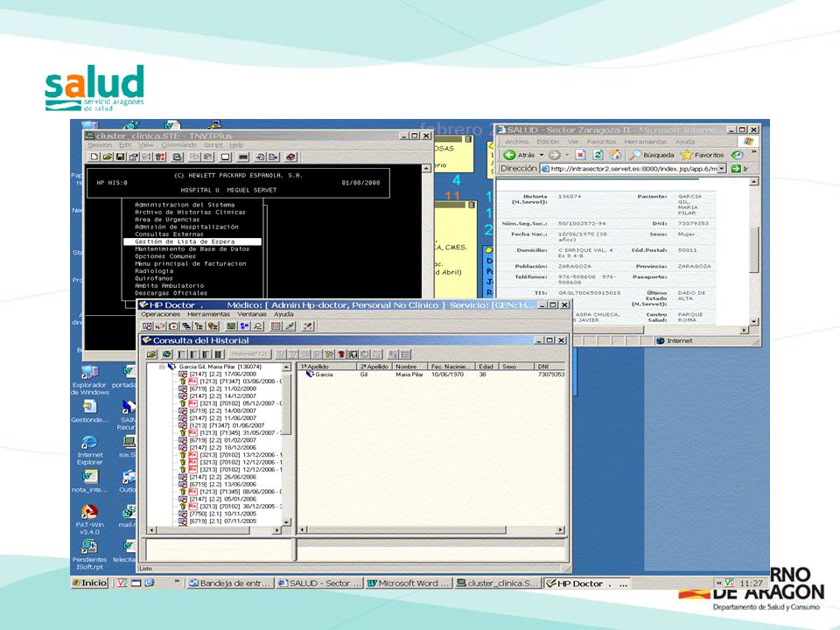Viewport: 840px width, 630px height.
Task: Sort by the DNI column header
Action: pos(549,367)
